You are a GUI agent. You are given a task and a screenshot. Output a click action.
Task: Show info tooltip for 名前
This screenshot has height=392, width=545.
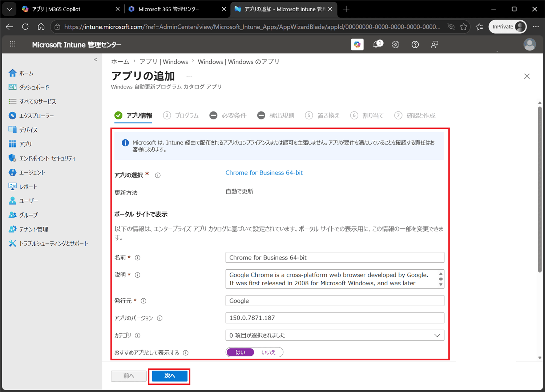tap(138, 258)
